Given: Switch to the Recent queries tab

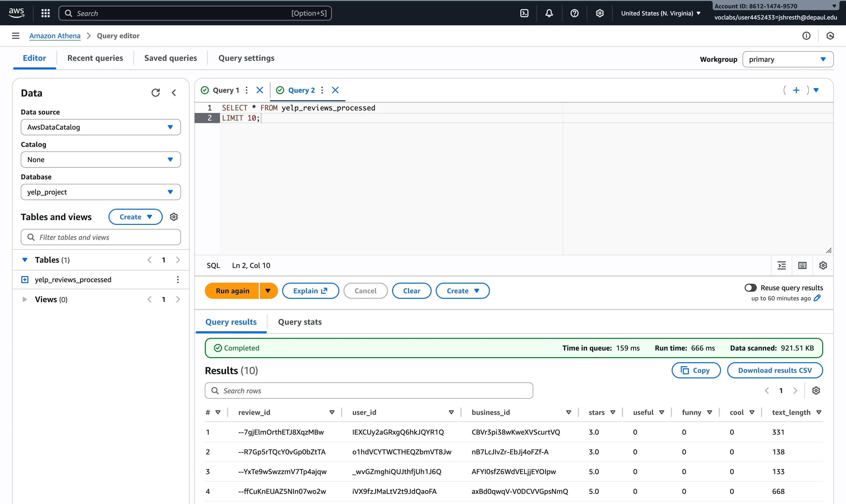Looking at the screenshot, I should coord(95,58).
